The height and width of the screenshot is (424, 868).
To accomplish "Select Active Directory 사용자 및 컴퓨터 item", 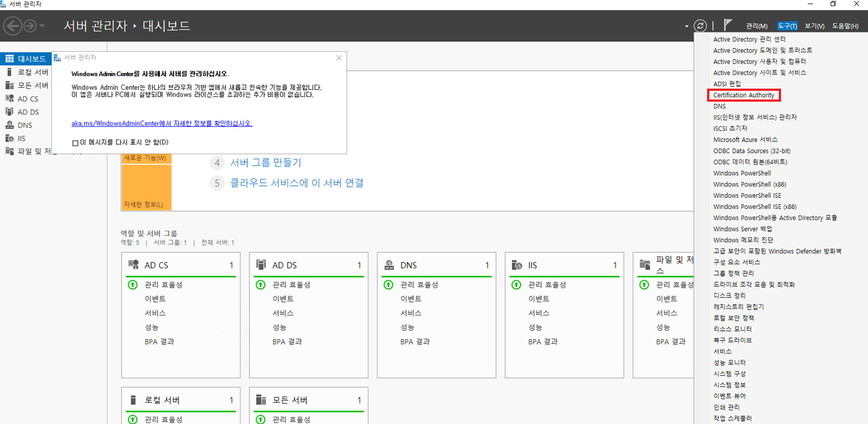I will click(x=759, y=62).
